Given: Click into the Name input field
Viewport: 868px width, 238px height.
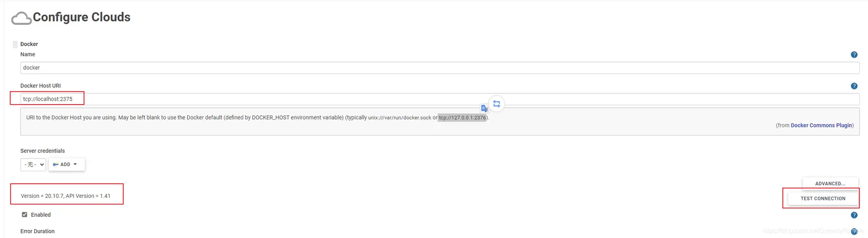Looking at the screenshot, I should (x=439, y=68).
